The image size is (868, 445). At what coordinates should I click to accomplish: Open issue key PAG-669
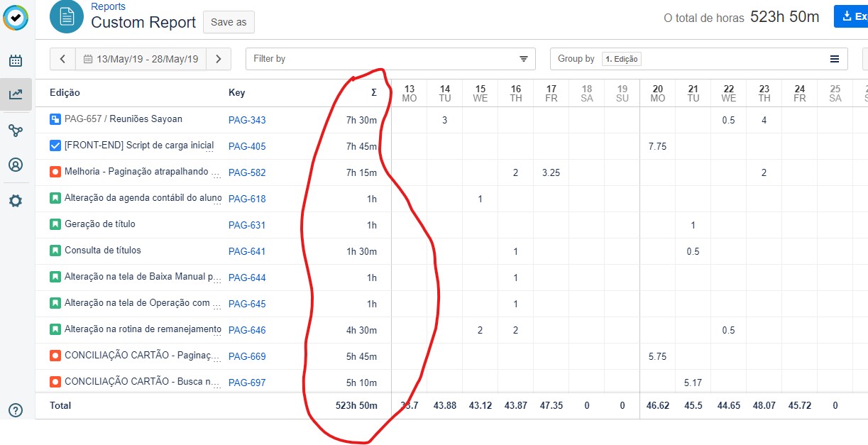click(247, 356)
